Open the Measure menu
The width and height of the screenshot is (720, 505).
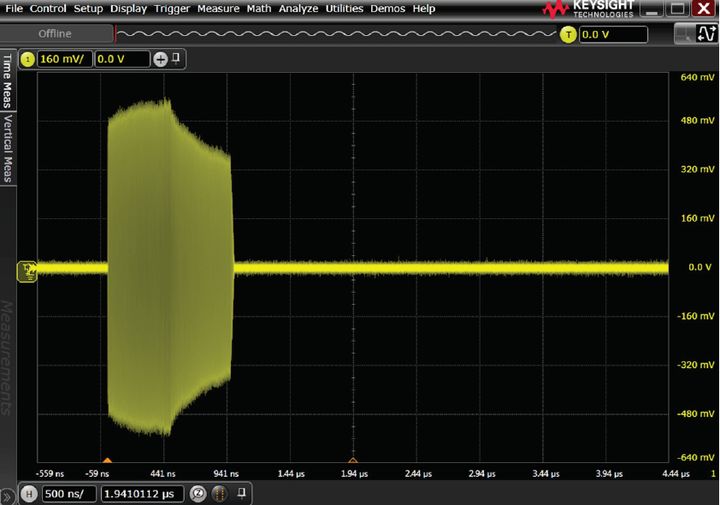pyautogui.click(x=218, y=8)
